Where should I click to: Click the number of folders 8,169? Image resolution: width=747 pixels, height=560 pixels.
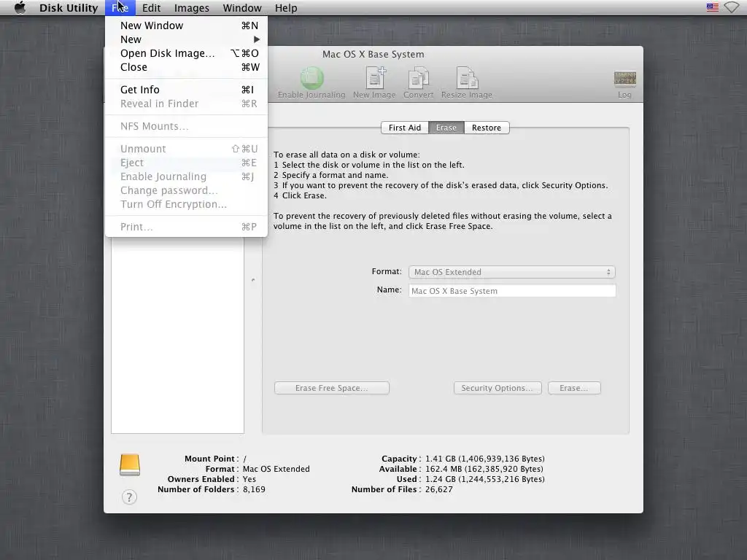coord(254,489)
